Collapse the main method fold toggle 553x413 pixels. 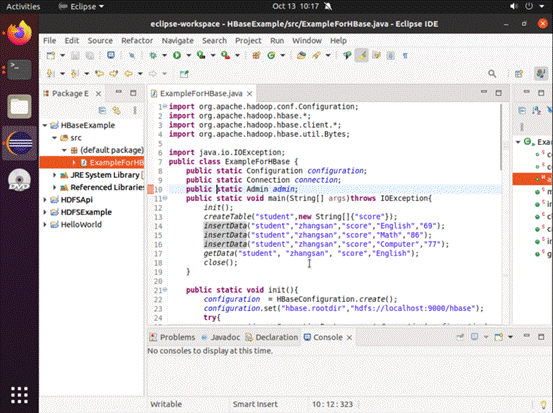[165, 198]
